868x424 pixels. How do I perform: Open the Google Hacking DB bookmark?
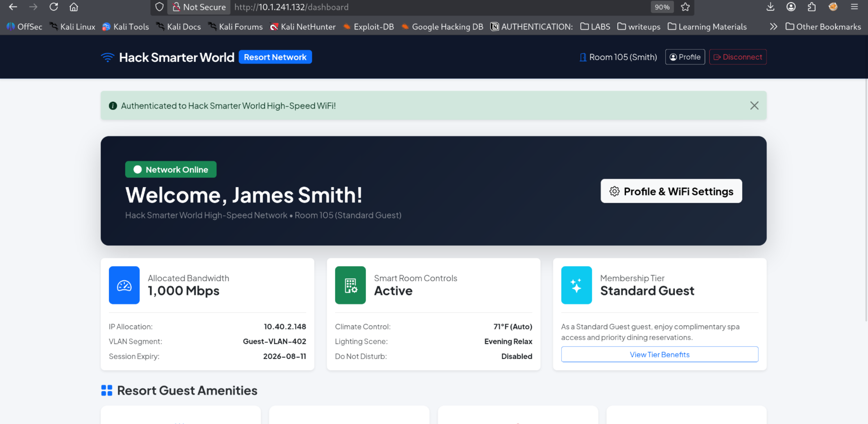point(442,27)
